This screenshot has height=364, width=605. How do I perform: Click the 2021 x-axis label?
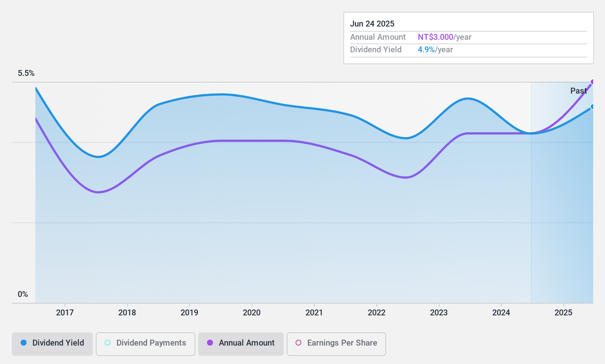tap(314, 313)
